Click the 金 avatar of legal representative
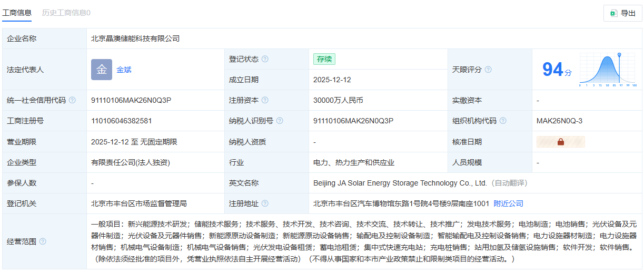Viewport: 644px width, 272px height. point(102,70)
